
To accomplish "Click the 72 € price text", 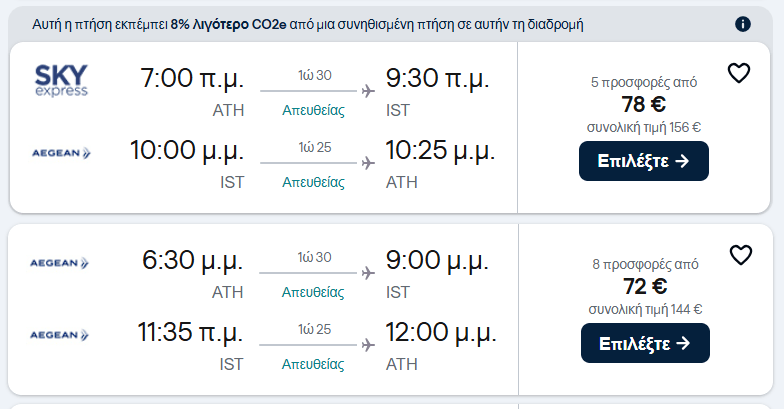I will click(645, 286).
